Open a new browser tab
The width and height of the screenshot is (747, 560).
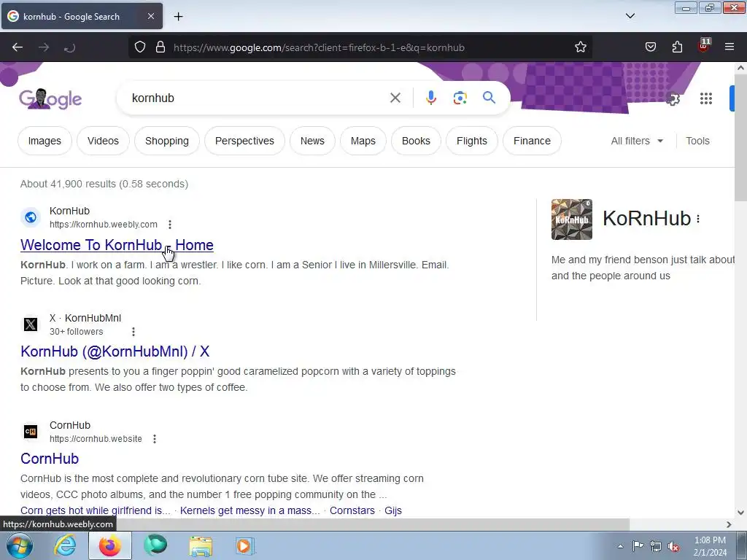tap(178, 17)
